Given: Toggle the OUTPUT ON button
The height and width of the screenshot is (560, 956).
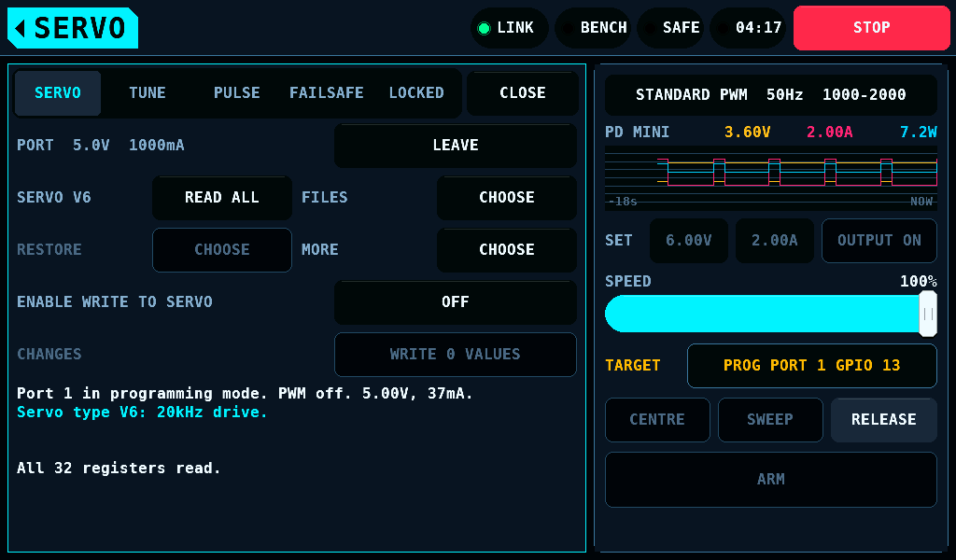Looking at the screenshot, I should click(879, 241).
